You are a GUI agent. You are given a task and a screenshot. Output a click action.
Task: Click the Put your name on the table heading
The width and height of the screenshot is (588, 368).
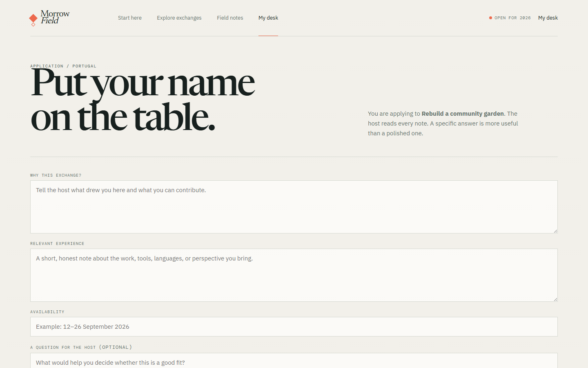point(143,100)
